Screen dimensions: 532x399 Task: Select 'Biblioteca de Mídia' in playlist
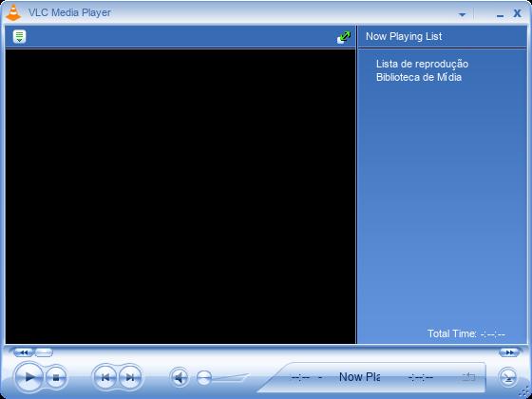coord(419,77)
